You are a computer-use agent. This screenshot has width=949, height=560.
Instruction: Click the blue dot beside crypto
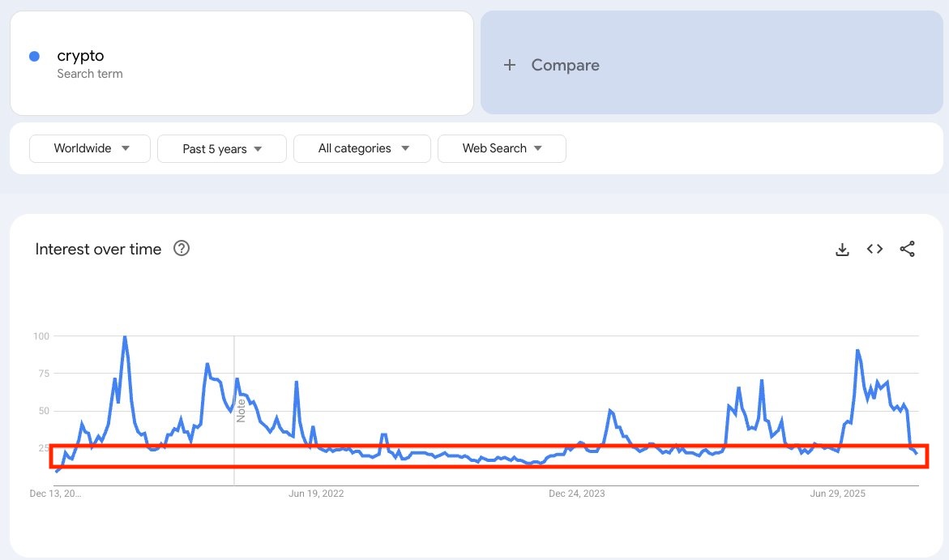(x=35, y=56)
